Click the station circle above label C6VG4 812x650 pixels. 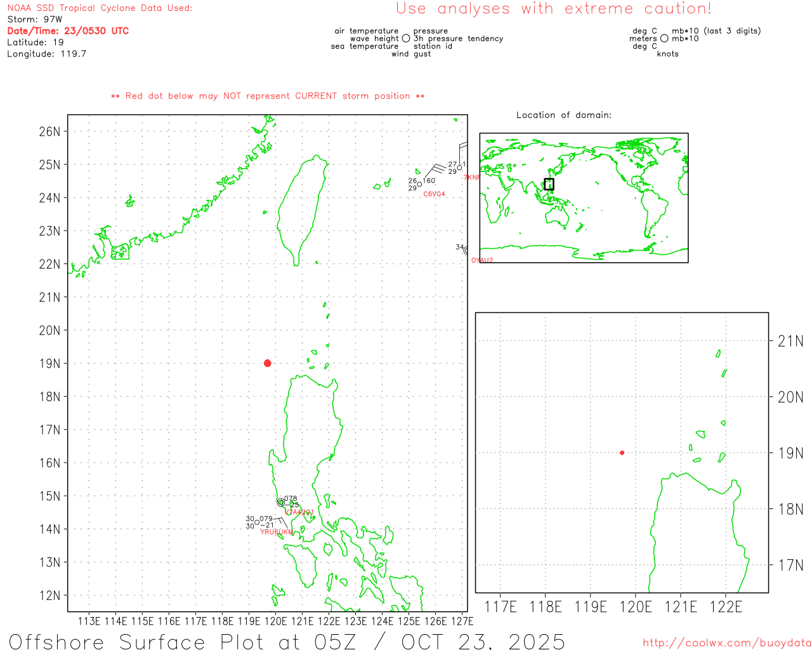tap(419, 185)
